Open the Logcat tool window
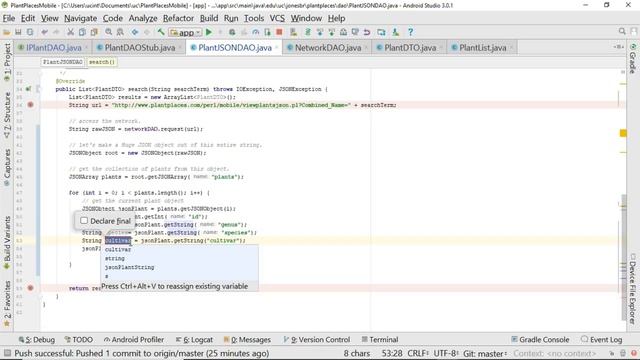 coord(194,340)
